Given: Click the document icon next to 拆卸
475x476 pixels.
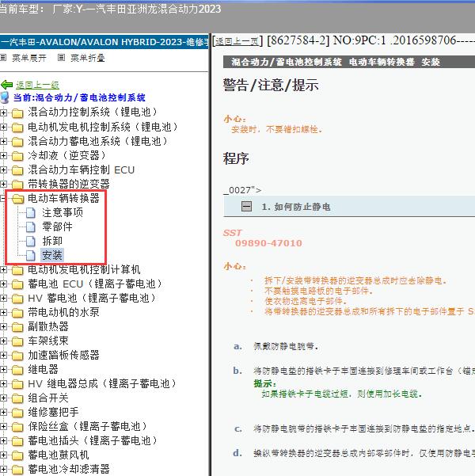Looking at the screenshot, I should 30,242.
